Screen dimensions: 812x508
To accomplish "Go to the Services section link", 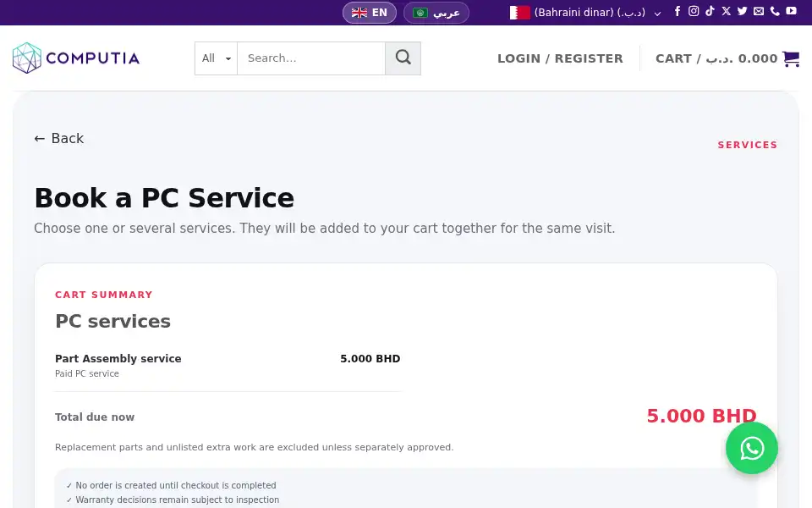I will [x=747, y=145].
